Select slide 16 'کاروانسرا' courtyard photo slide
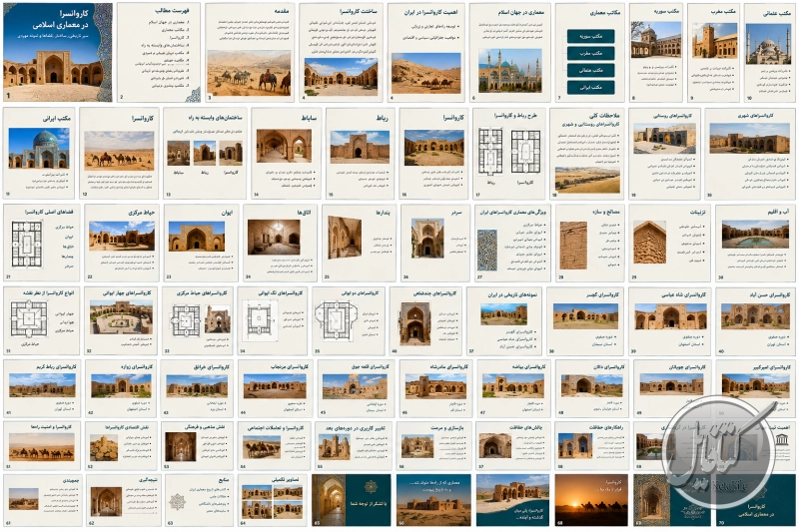799x532 pixels. [433, 153]
